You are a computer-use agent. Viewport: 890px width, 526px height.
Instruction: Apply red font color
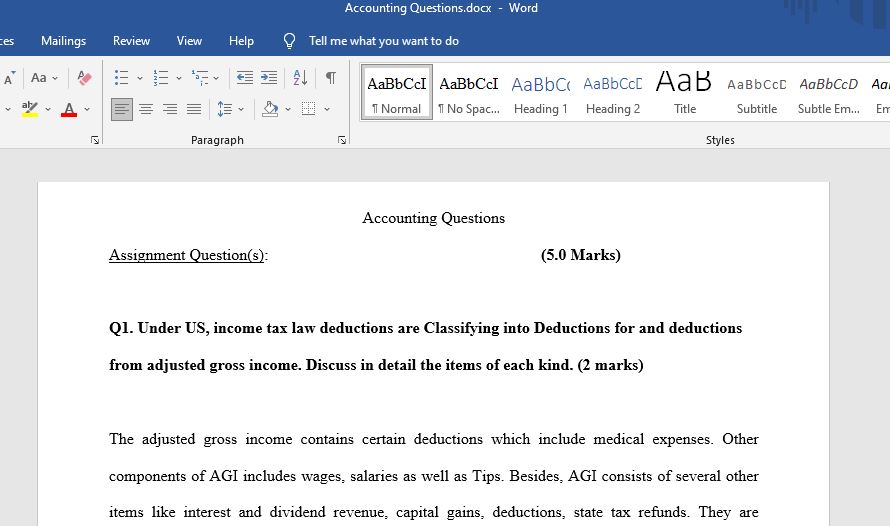click(x=69, y=109)
